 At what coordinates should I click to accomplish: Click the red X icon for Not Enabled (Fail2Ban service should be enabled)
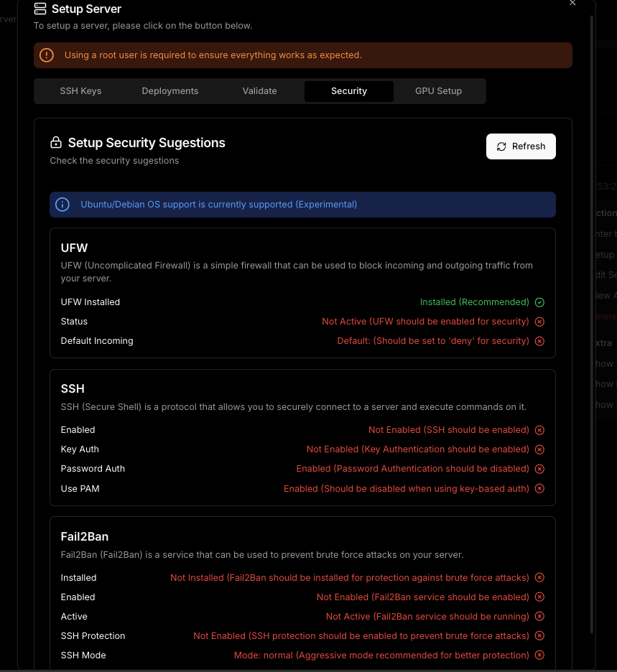click(x=539, y=597)
